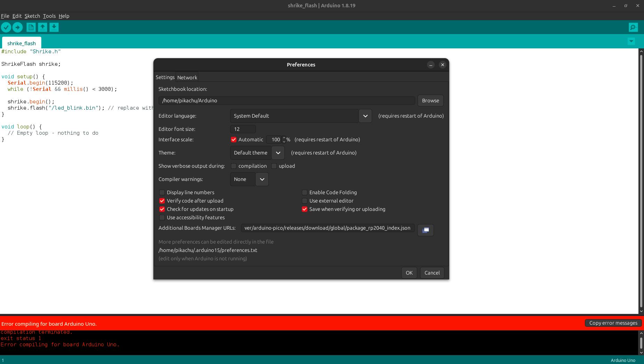The height and width of the screenshot is (364, 644).
Task: Toggle Enable Code Folding checkbox
Action: coord(305,192)
